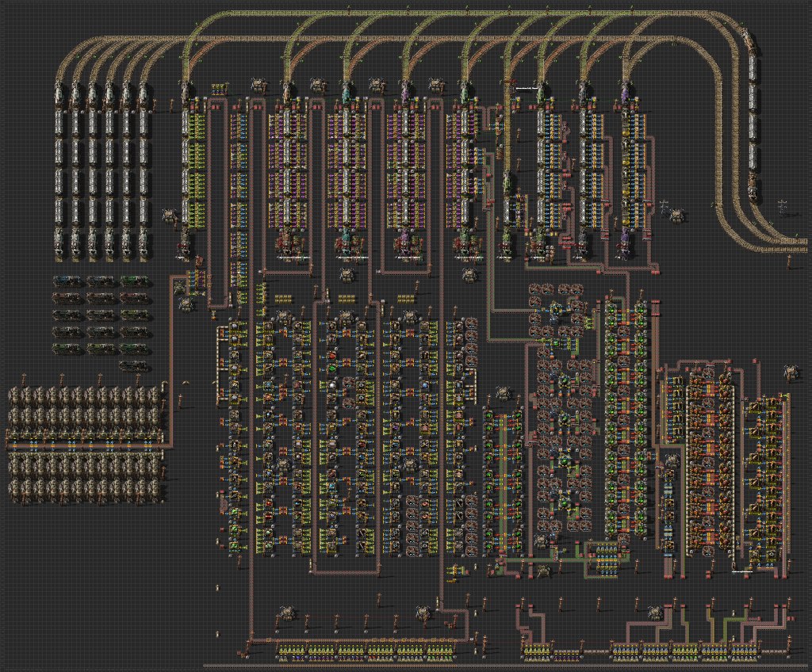Select the teal locomotive at the rear of its station

coord(346,242)
